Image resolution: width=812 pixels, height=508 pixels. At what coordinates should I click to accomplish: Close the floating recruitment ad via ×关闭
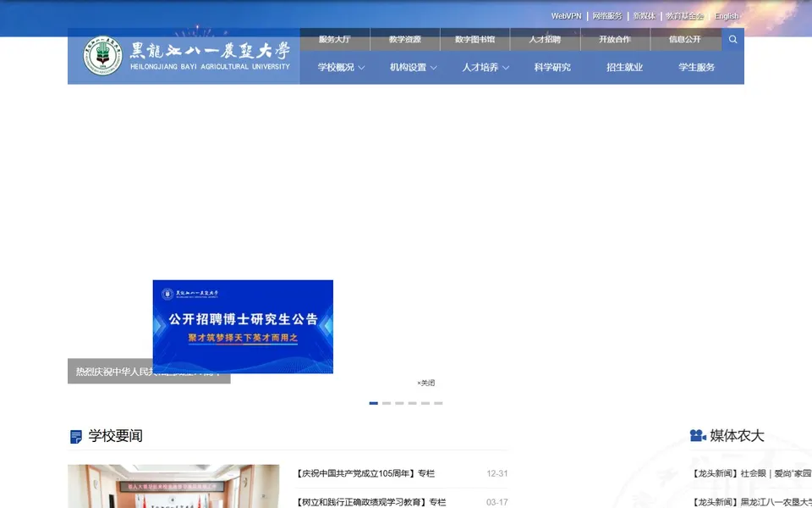(425, 383)
